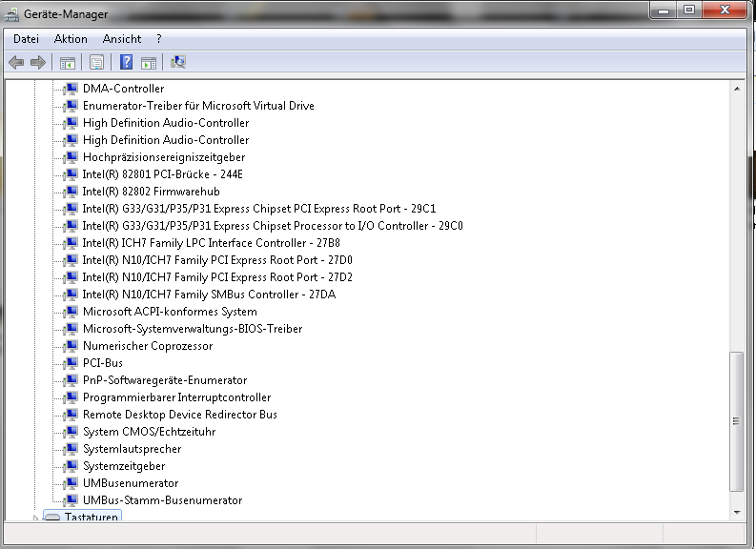This screenshot has width=756, height=549.
Task: Select System CMOS/Echtzeituhr
Action: pyautogui.click(x=149, y=432)
